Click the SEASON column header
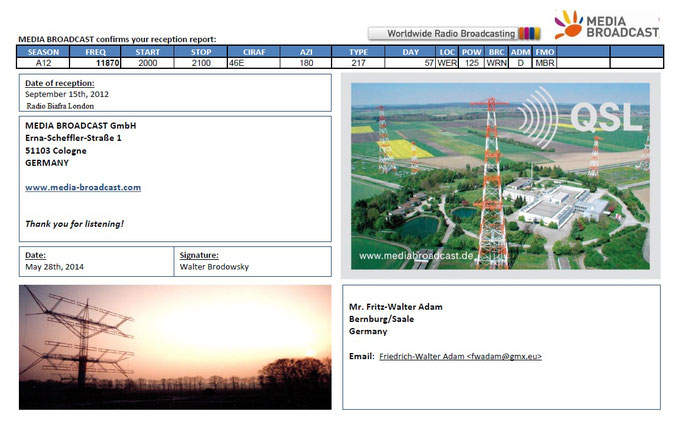The width and height of the screenshot is (682, 425). [x=43, y=52]
